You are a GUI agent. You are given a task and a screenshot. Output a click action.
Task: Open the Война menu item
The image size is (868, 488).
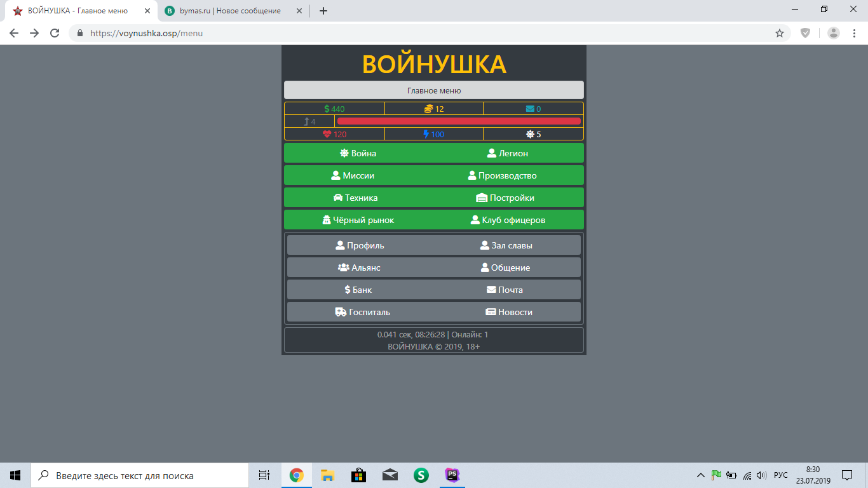pos(358,153)
